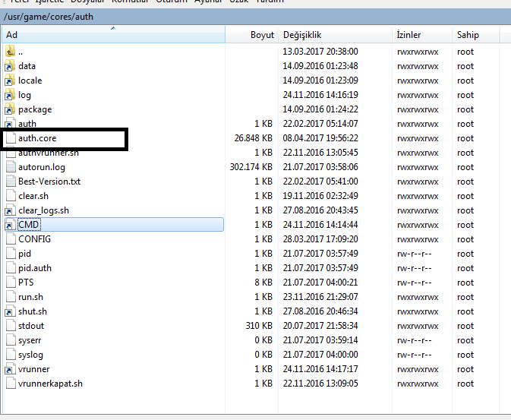Select the stdout file icon
Image resolution: width=511 pixels, height=420 pixels.
pyautogui.click(x=11, y=325)
